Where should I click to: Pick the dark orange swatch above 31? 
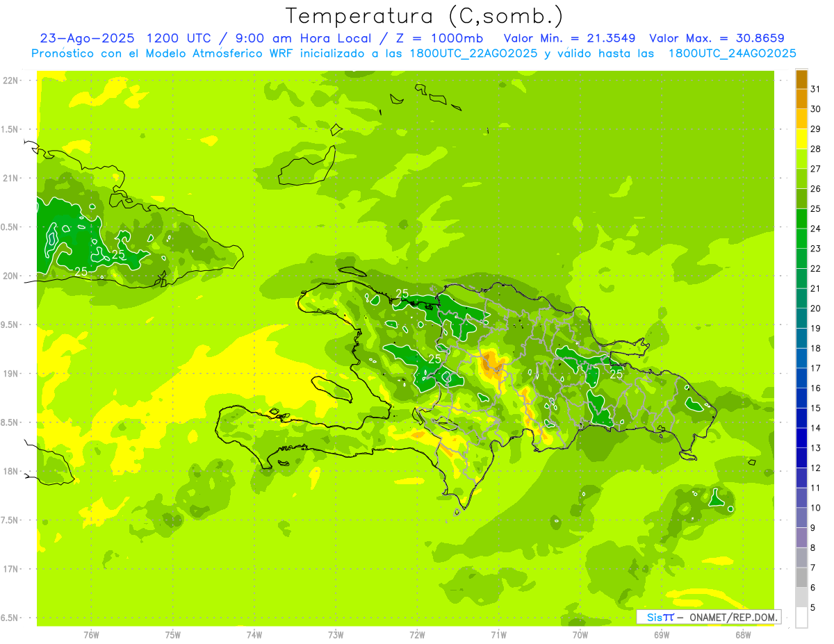click(x=801, y=79)
